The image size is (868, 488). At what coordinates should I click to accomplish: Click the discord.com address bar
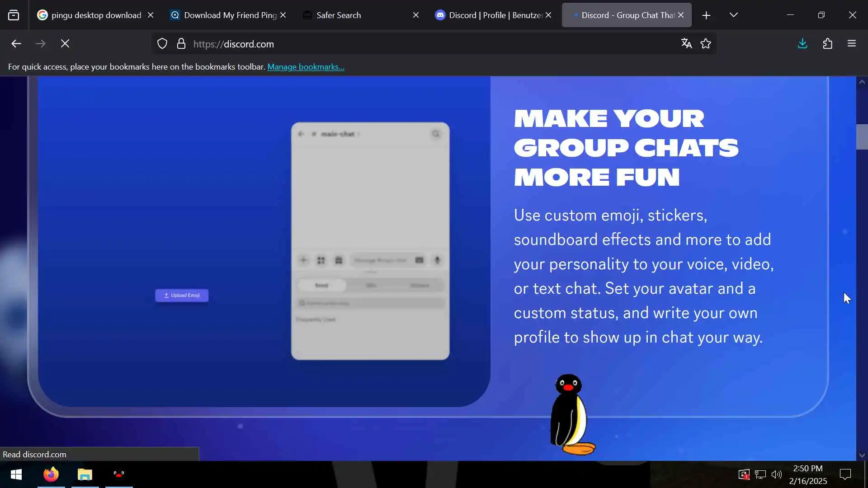click(x=407, y=44)
